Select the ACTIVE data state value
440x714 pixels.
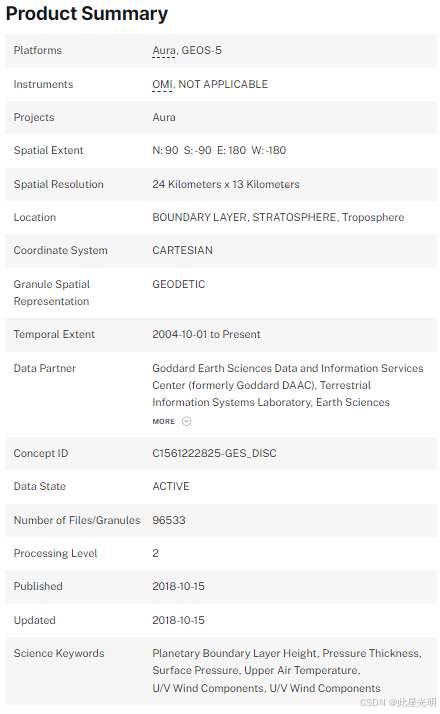[171, 486]
